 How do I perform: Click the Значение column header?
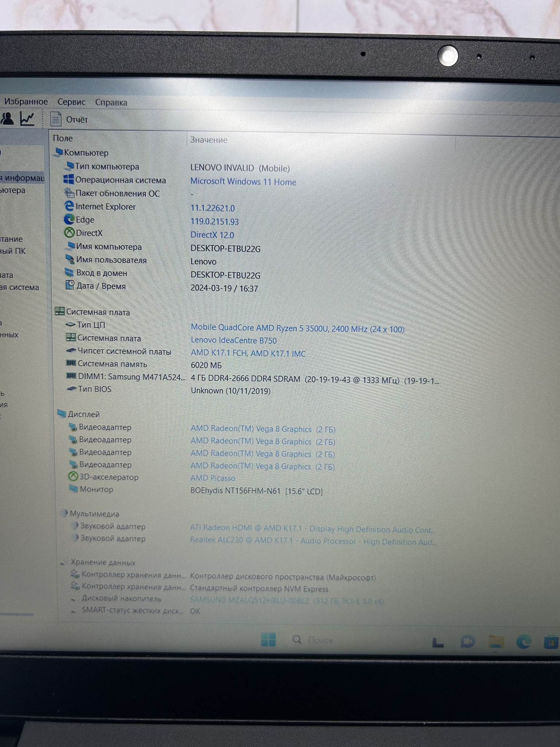click(209, 140)
